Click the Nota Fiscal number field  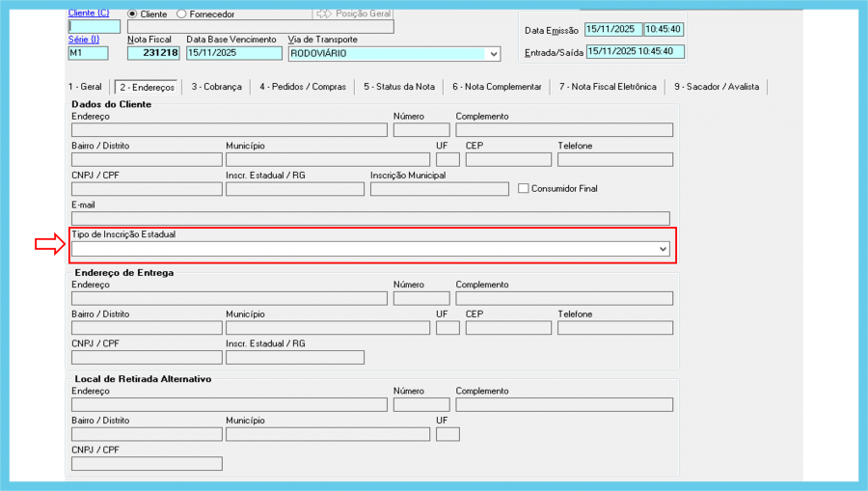(154, 54)
